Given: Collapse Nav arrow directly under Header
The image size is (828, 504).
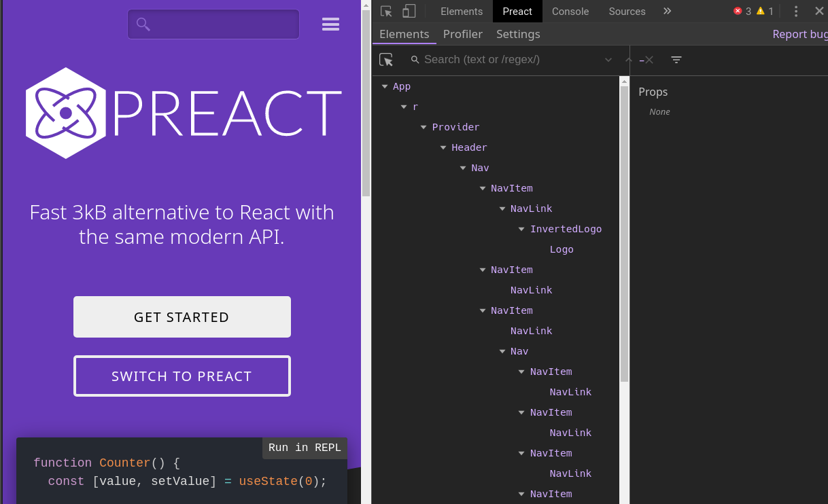Looking at the screenshot, I should coord(463,168).
